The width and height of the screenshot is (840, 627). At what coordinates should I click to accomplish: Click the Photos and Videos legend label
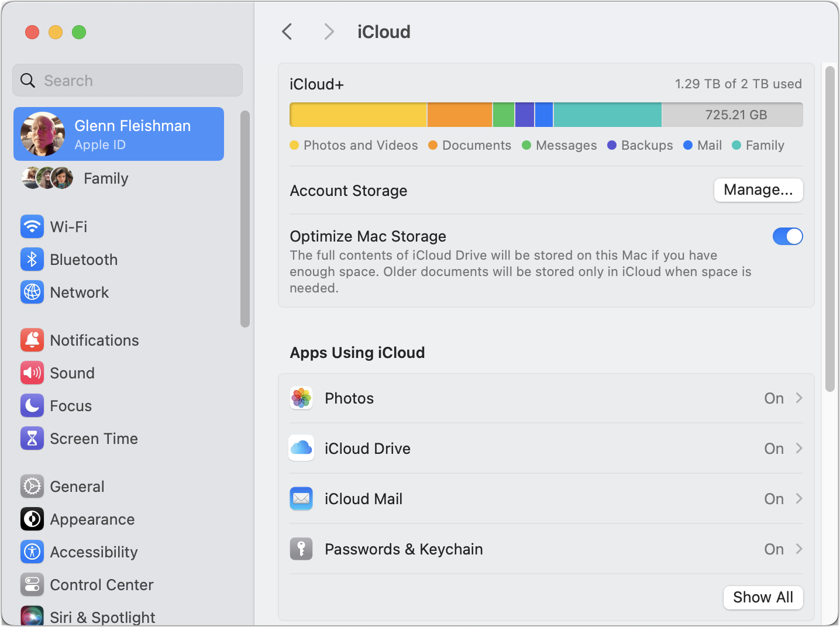[361, 145]
